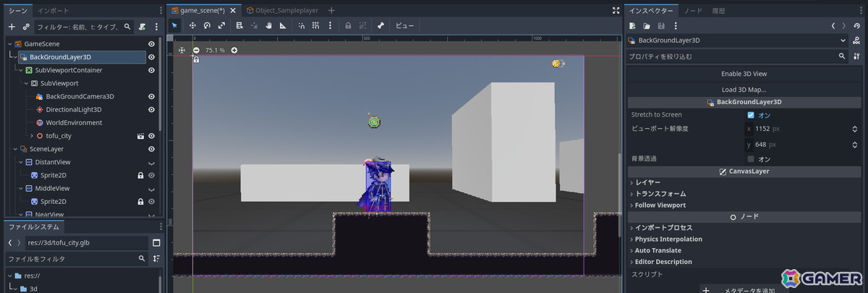The width and height of the screenshot is (868, 293).
Task: Load resource folder icon in inspector
Action: (x=647, y=26)
